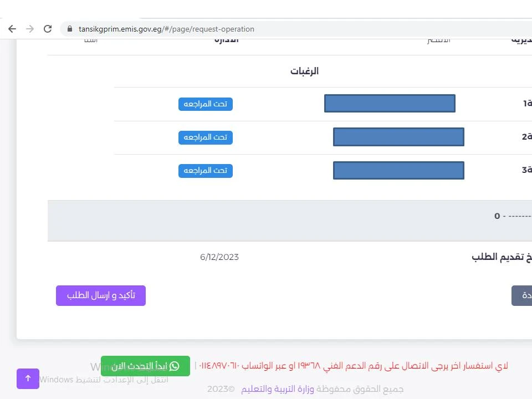Click the '0 - -------' placeholder text in gray row
The height and width of the screenshot is (399, 532).
click(x=513, y=216)
